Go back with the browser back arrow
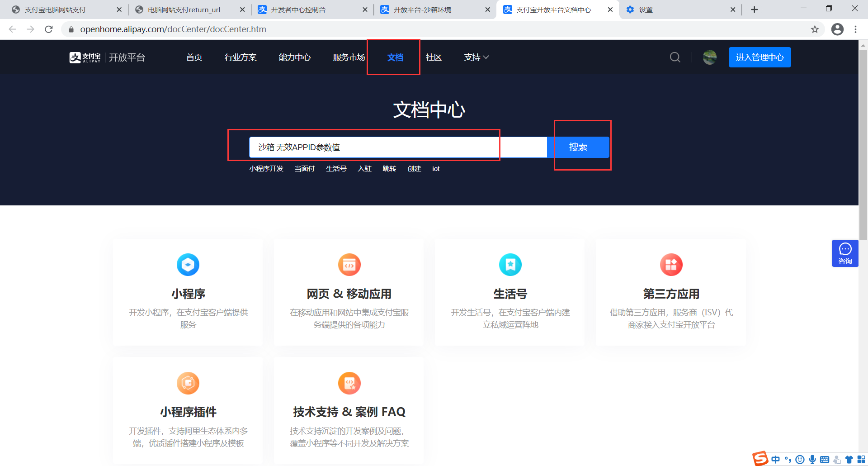 click(x=12, y=29)
